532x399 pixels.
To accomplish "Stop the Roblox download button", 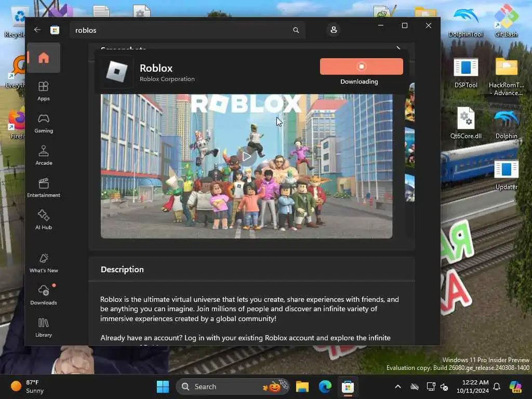I will pyautogui.click(x=362, y=66).
